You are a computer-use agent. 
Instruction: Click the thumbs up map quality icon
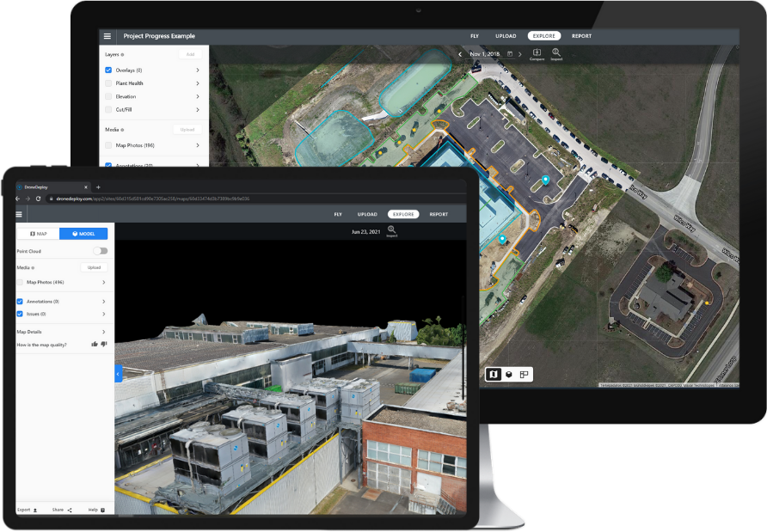click(95, 344)
